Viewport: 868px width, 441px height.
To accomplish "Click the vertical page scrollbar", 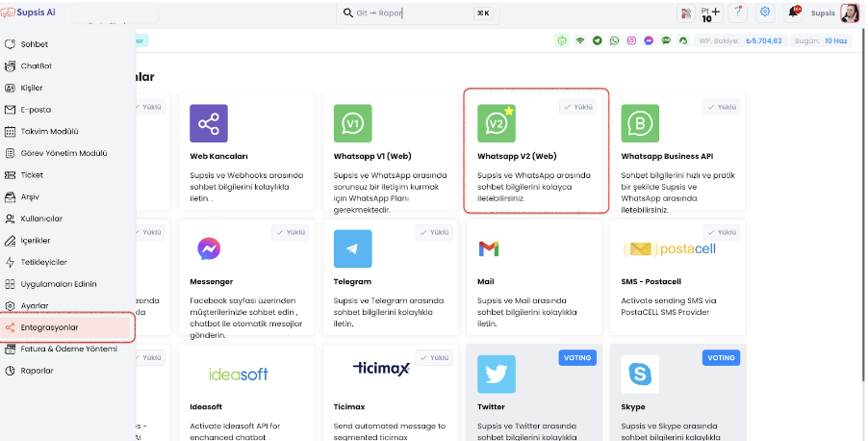I will pos(863,205).
